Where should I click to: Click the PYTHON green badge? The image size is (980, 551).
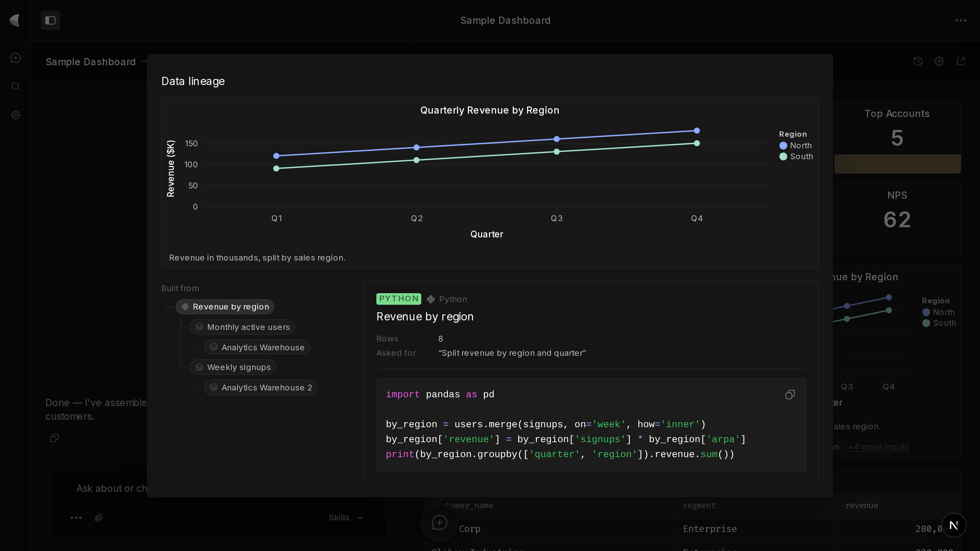pyautogui.click(x=399, y=299)
